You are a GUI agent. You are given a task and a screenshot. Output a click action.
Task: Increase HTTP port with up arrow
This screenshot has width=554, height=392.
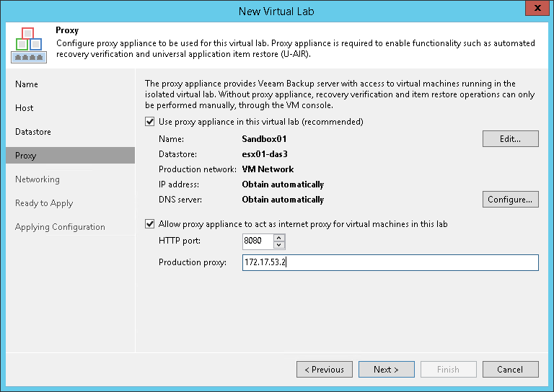280,238
